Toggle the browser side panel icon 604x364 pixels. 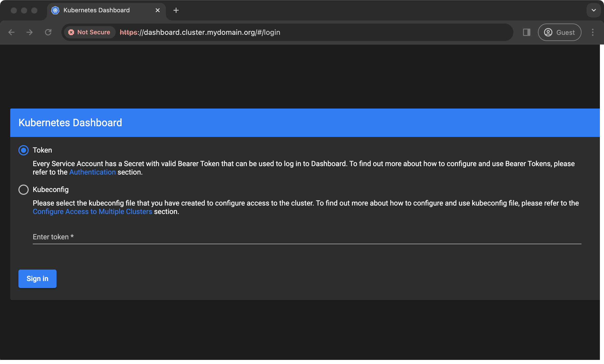click(527, 32)
